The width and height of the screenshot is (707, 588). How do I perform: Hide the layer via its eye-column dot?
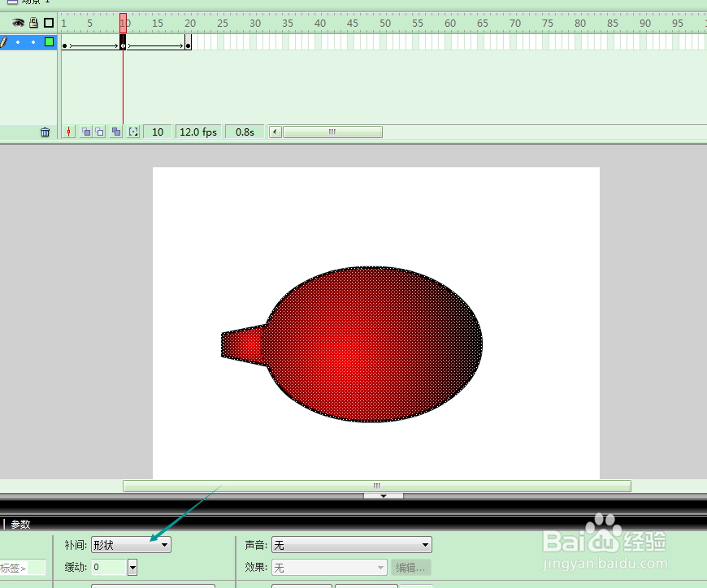[18, 42]
